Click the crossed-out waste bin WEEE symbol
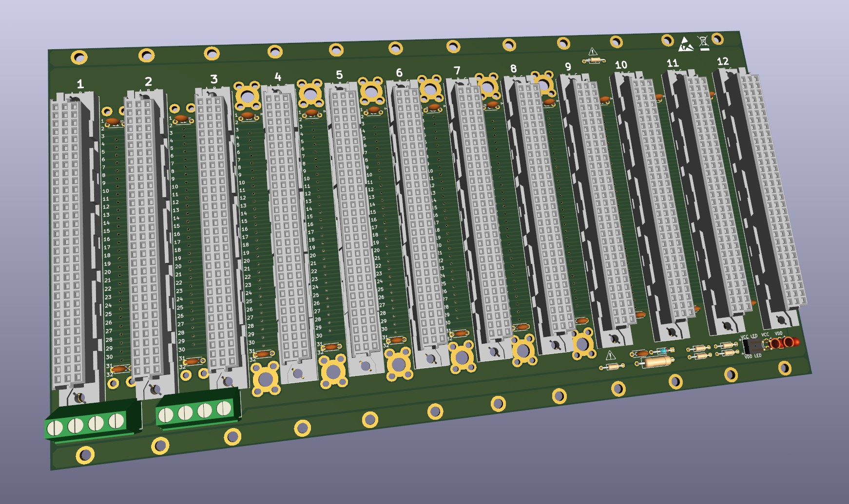849x504 pixels. [704, 43]
